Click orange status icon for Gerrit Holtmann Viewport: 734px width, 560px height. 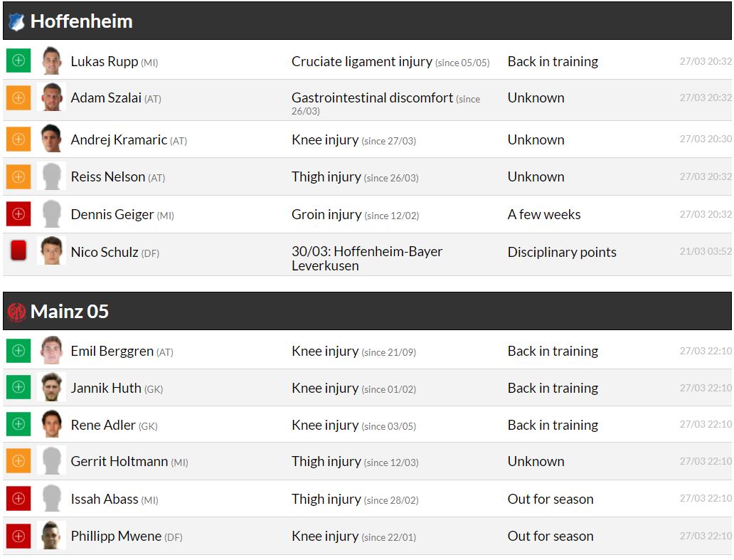[x=18, y=461]
